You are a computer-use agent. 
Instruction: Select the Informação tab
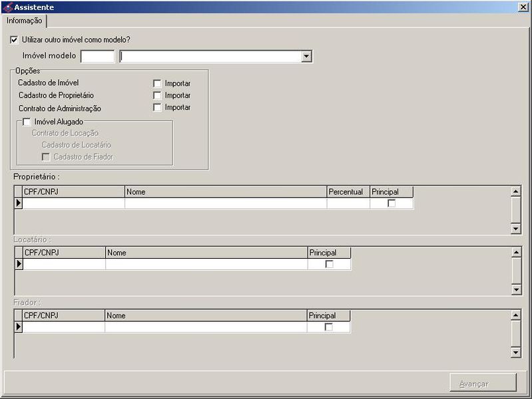click(x=24, y=21)
